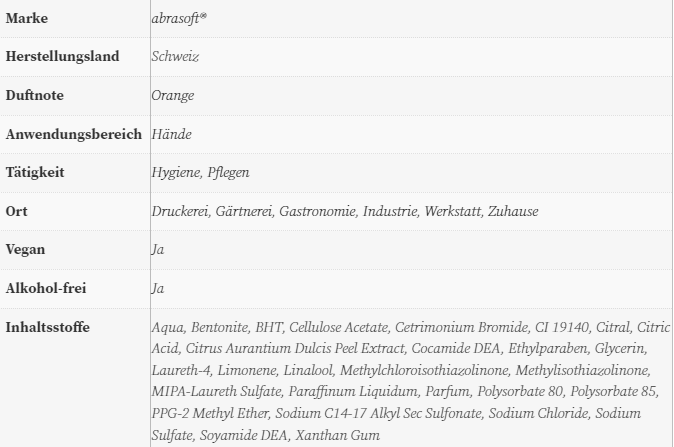The height and width of the screenshot is (447, 674).
Task: Click Ja in the Alkohol-frei row
Action: point(157,288)
